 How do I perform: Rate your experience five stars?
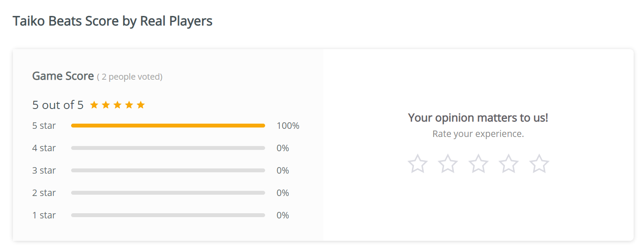click(x=539, y=164)
